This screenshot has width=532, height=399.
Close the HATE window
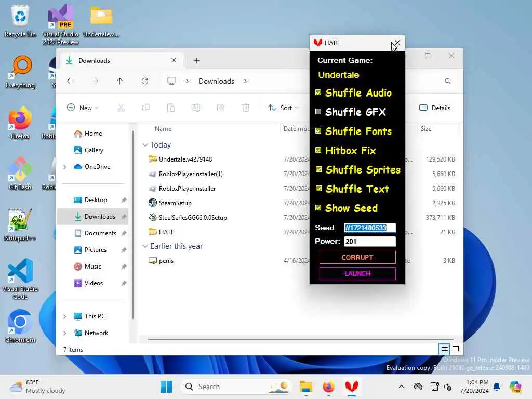[x=397, y=43]
